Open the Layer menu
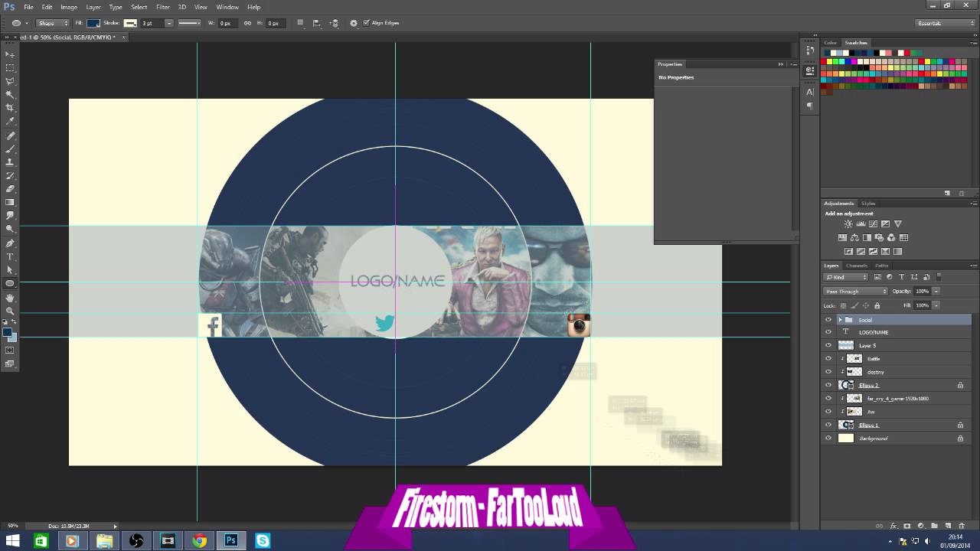The width and height of the screenshot is (980, 551). pos(93,7)
